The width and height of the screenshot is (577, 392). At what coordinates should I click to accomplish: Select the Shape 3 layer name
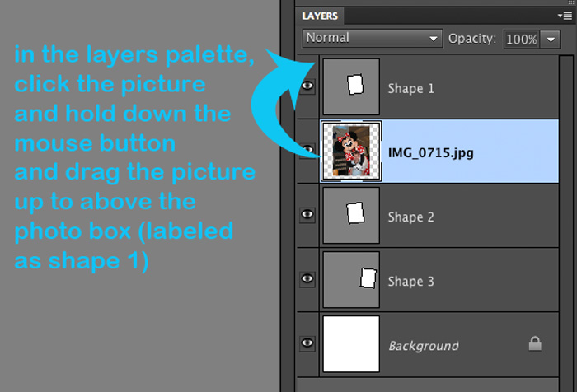pyautogui.click(x=411, y=282)
